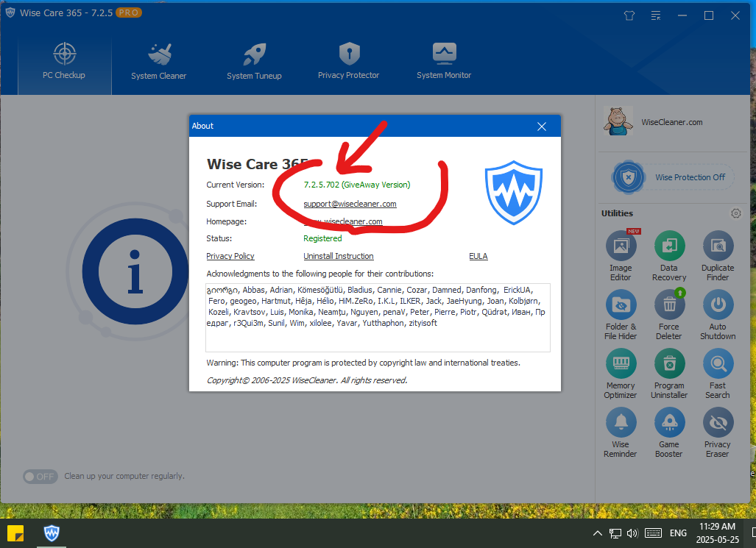This screenshot has width=756, height=548.
Task: Open the Uninstall Instruction link
Action: click(x=339, y=256)
